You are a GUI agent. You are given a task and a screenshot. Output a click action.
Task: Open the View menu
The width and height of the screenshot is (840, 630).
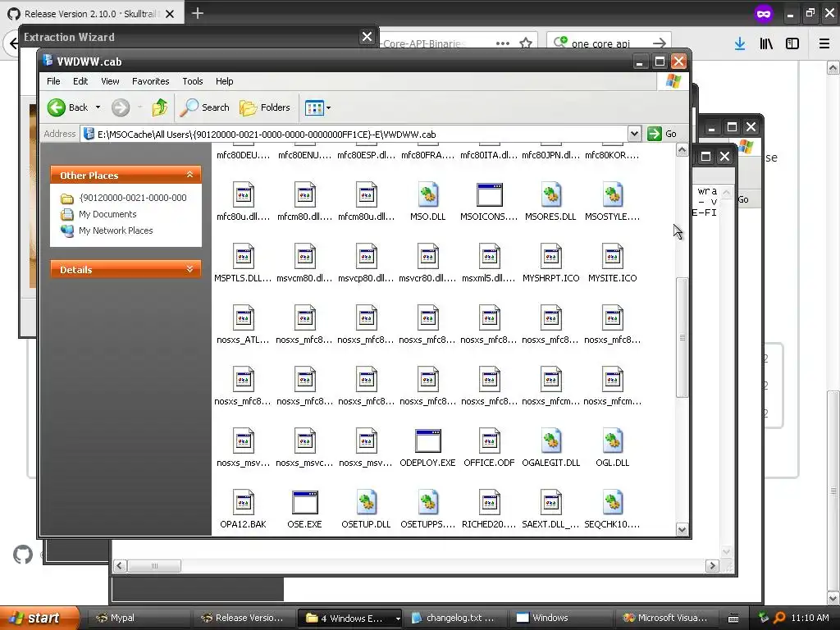point(110,81)
